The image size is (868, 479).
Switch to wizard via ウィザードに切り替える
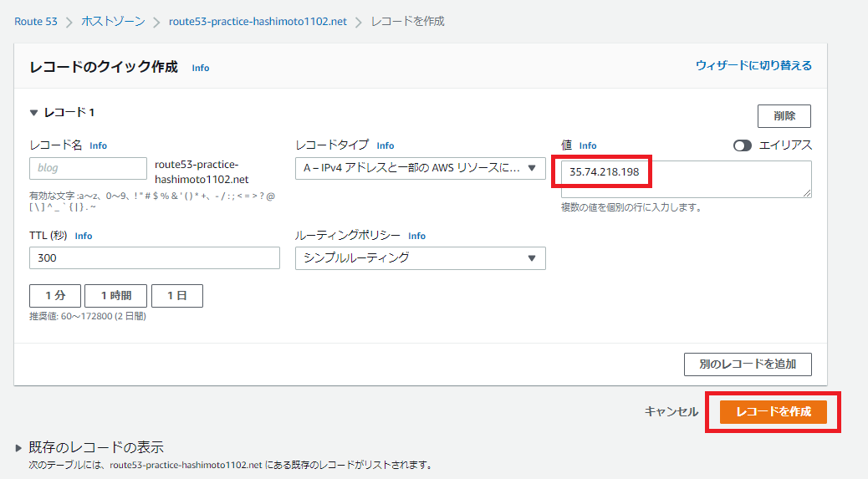753,65
